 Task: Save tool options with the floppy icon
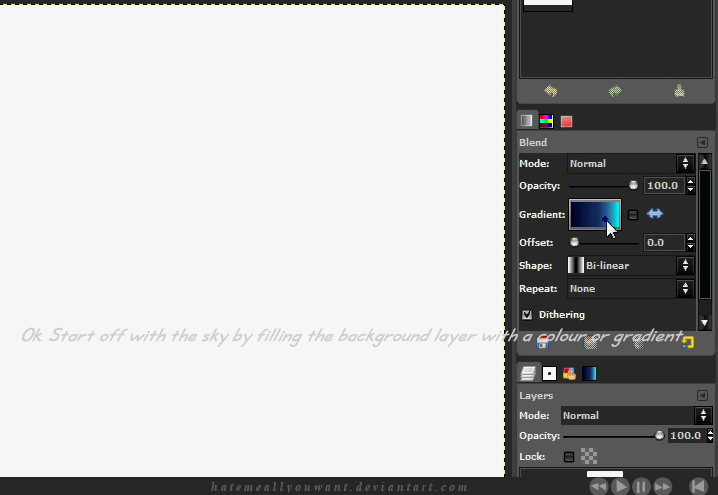coord(542,343)
